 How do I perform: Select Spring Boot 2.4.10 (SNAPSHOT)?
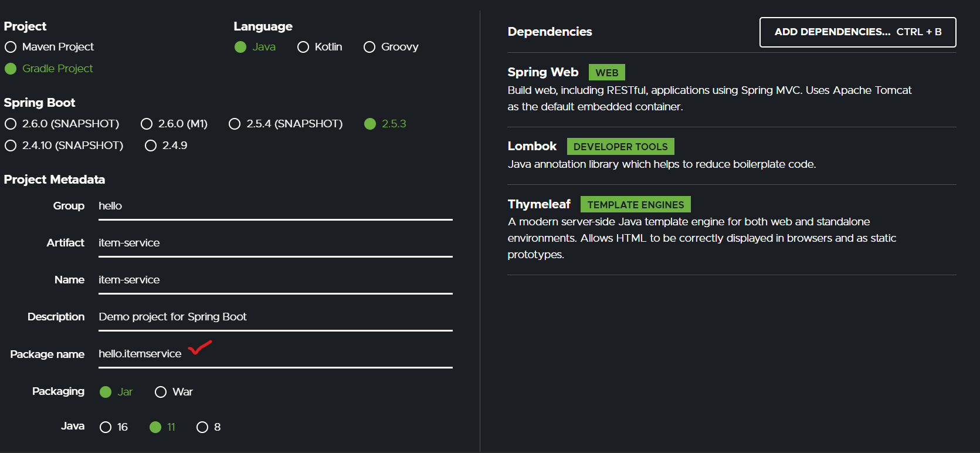(x=64, y=146)
